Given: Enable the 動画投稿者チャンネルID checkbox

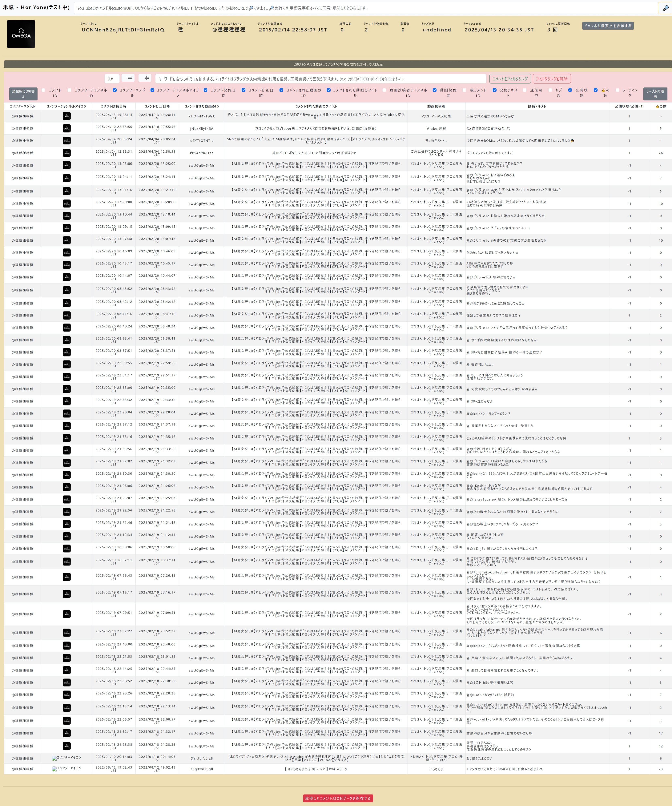Looking at the screenshot, I should pos(384,90).
